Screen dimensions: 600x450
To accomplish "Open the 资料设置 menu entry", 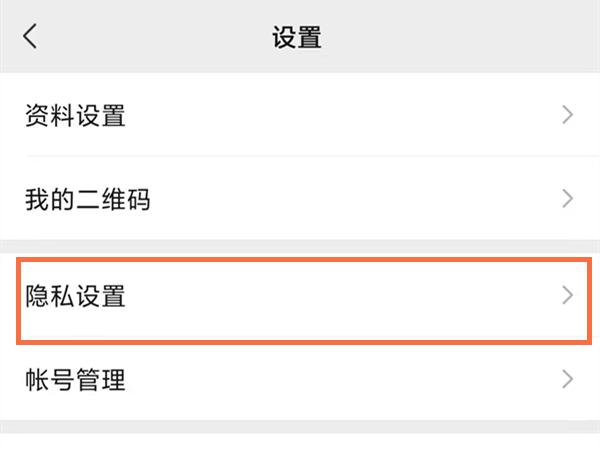I will 75,115.
